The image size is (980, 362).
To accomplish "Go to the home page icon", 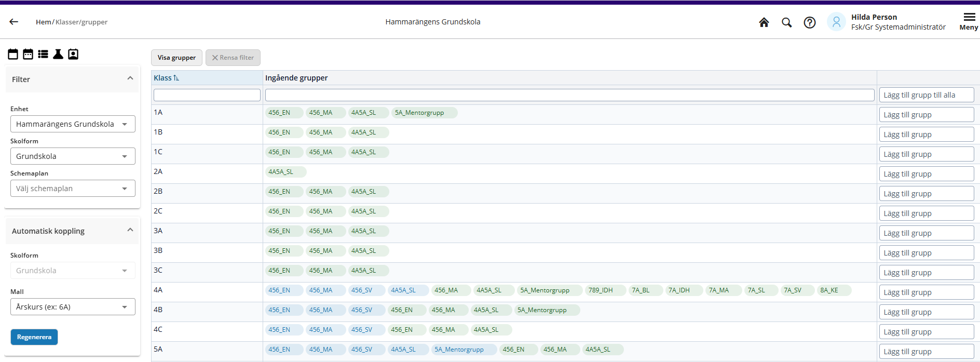I will (x=764, y=22).
